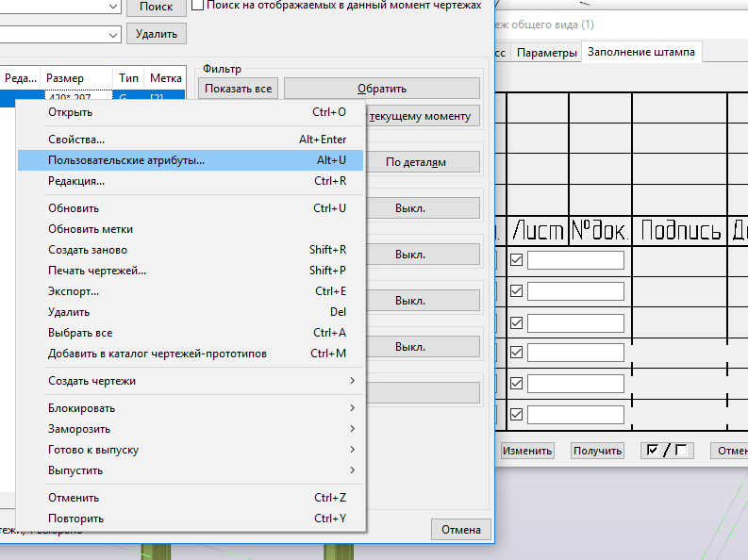This screenshot has height=560, width=748.
Task: Click the first row text field under №док
Action: point(575,260)
